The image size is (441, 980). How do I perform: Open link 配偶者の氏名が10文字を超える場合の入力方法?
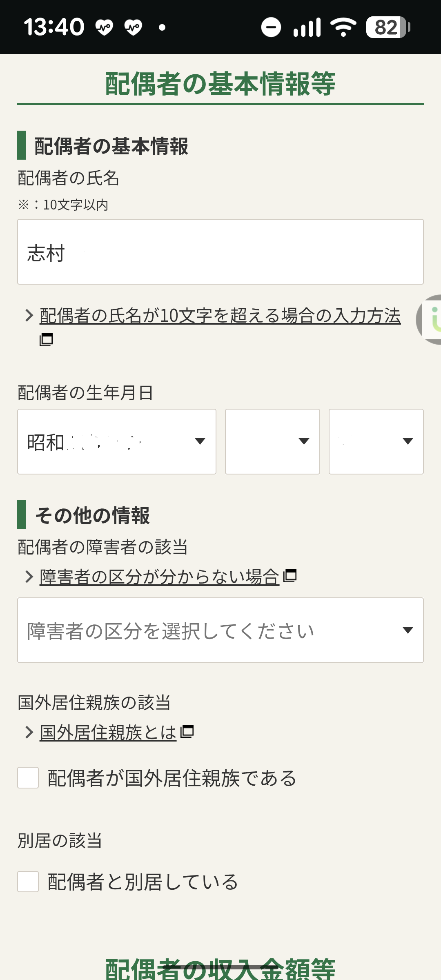coord(220,316)
